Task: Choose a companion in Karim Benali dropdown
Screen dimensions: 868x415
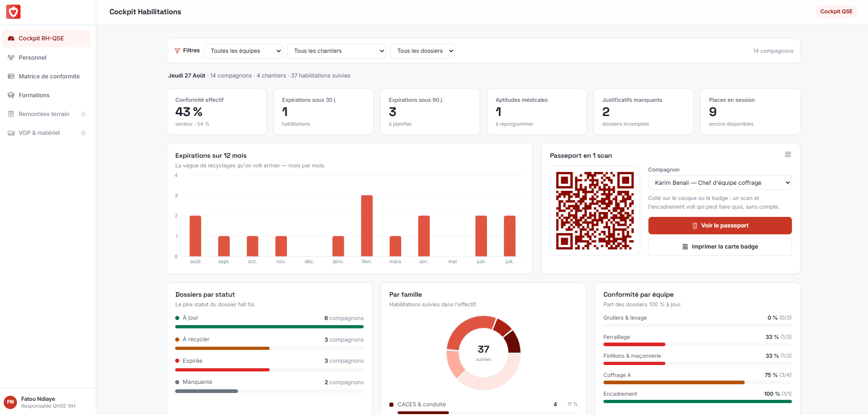Action: [720, 183]
